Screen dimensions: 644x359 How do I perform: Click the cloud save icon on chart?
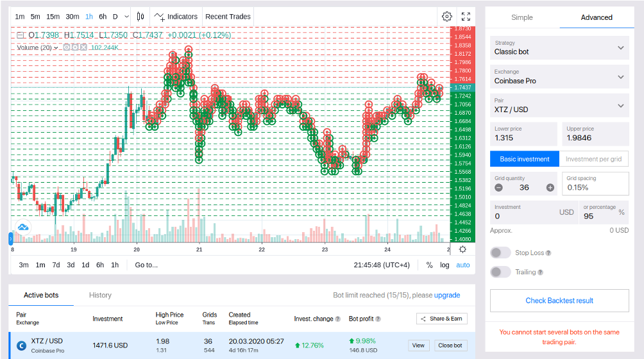[23, 227]
